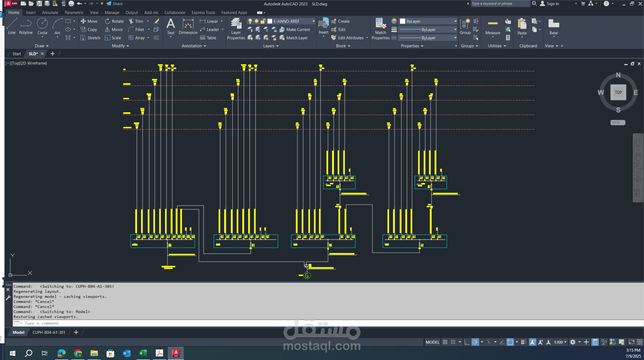The height and width of the screenshot is (360, 644).
Task: Toggle Quick Properties in status bar
Action: tap(595, 342)
